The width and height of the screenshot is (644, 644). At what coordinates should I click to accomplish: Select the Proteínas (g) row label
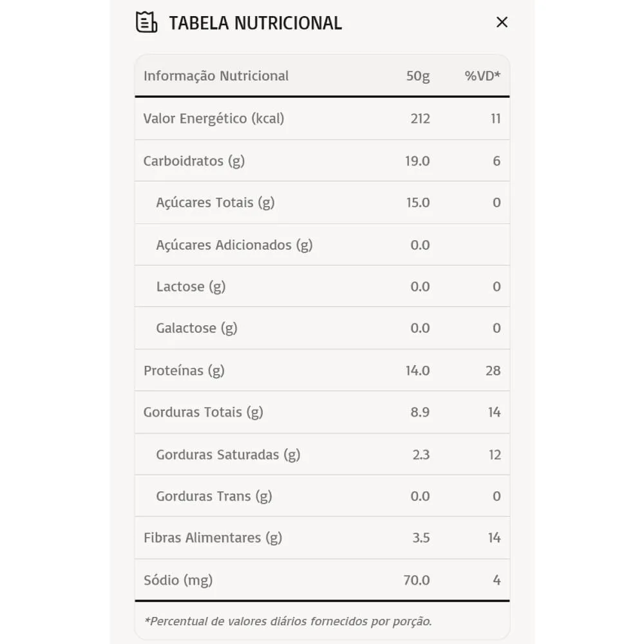(184, 370)
